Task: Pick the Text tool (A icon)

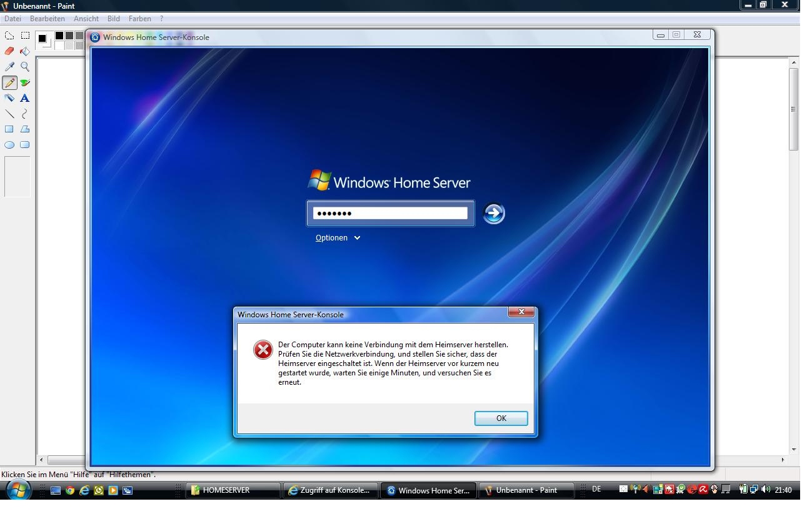Action: point(25,98)
